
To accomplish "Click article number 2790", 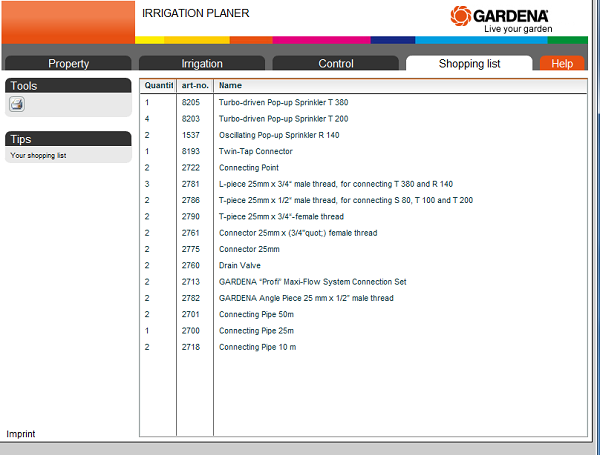I will click(191, 217).
